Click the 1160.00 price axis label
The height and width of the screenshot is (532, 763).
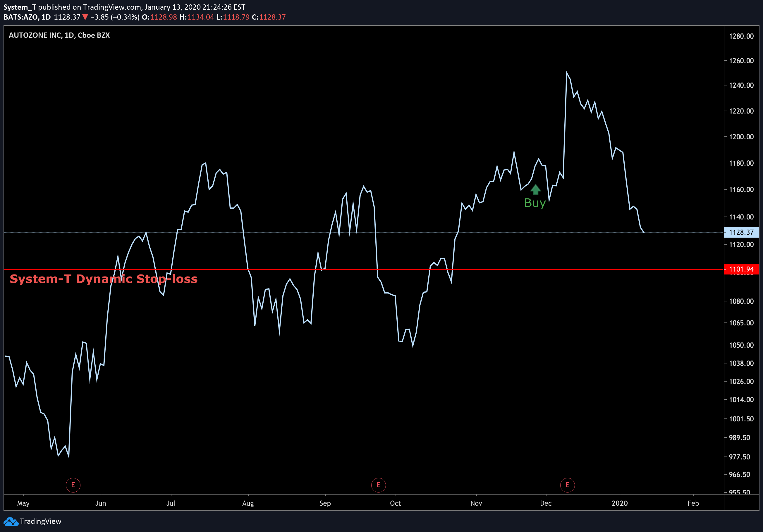click(741, 190)
